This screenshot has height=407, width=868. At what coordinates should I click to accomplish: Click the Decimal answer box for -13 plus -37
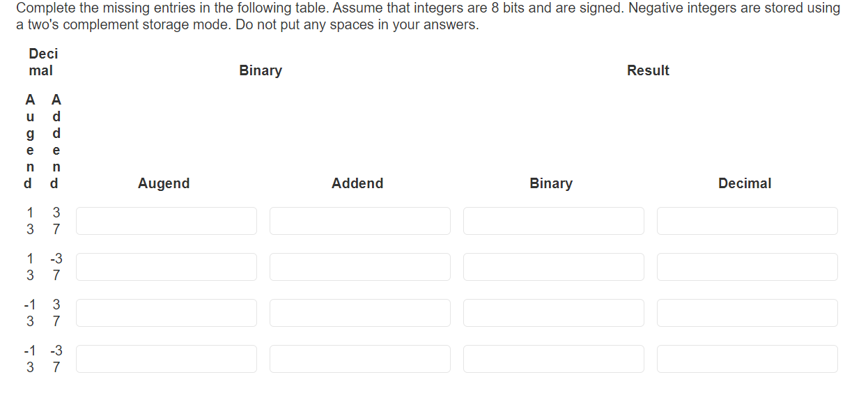point(747,358)
